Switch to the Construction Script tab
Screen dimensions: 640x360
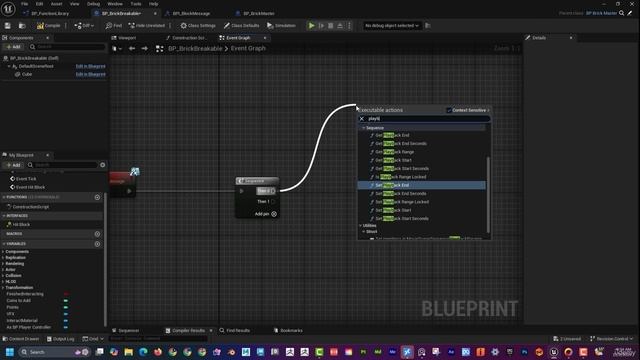coord(188,38)
